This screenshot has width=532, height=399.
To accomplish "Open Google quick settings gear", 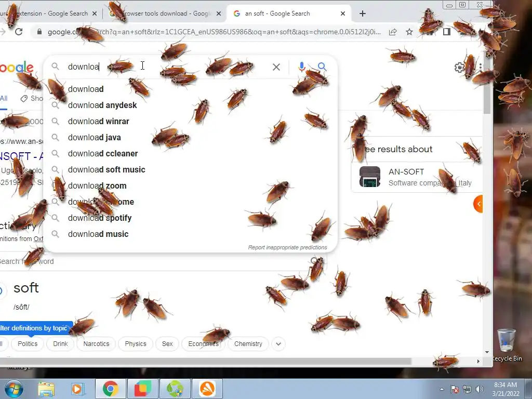I will (460, 67).
